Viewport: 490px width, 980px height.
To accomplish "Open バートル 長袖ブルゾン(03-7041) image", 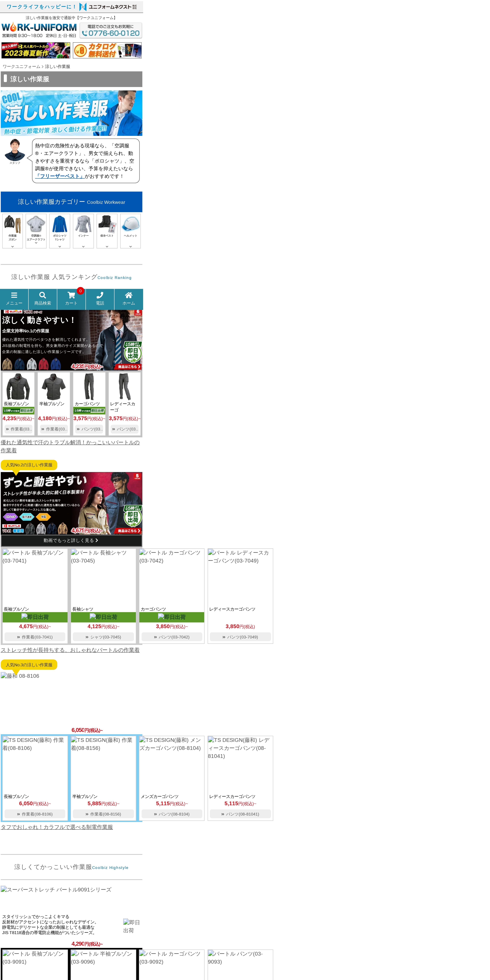I will pos(35,577).
